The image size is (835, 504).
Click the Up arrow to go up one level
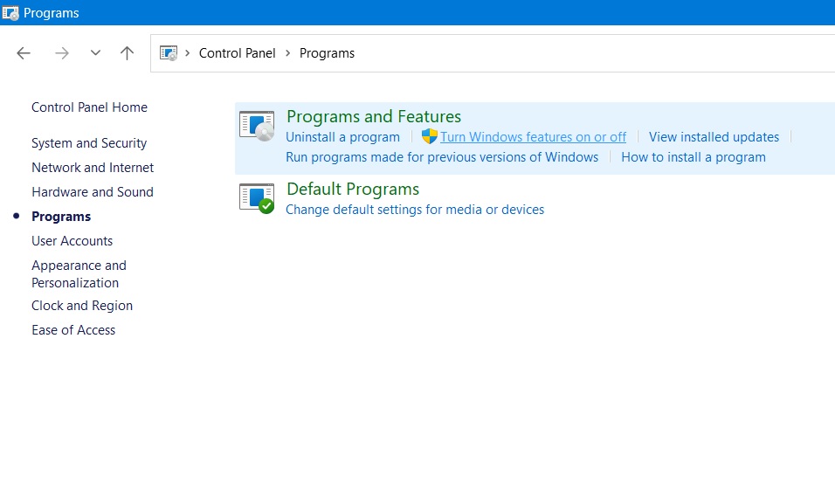tap(127, 52)
